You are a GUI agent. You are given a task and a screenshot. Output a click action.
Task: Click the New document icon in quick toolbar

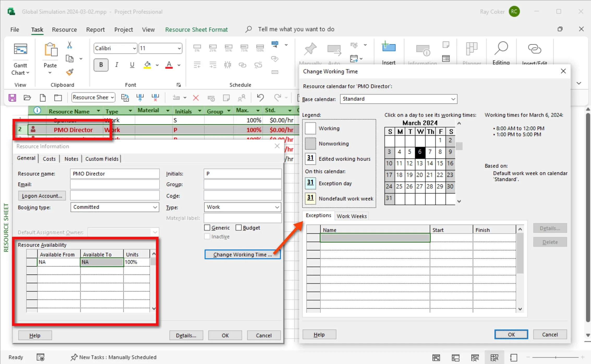pos(43,98)
